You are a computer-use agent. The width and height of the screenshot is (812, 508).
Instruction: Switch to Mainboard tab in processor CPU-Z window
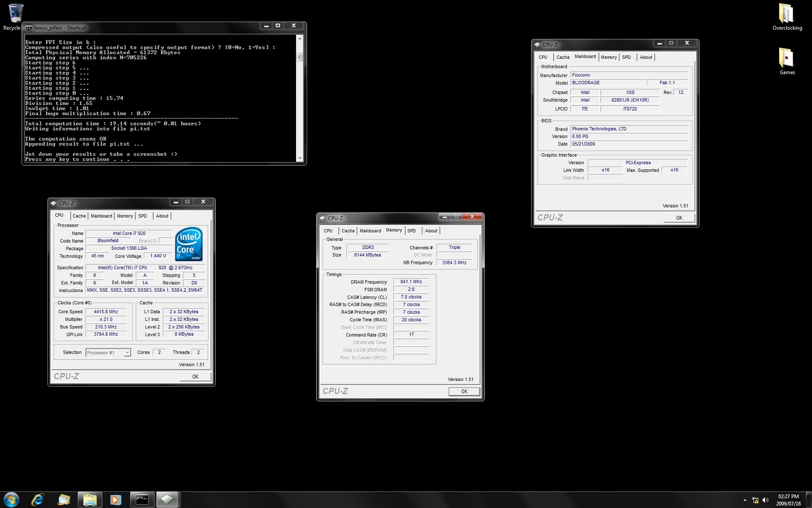click(x=101, y=216)
